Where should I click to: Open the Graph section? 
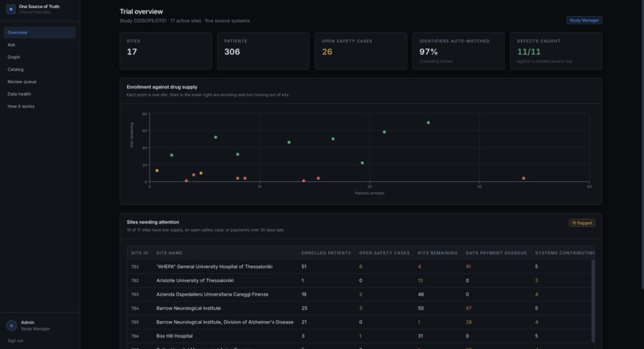[39, 57]
